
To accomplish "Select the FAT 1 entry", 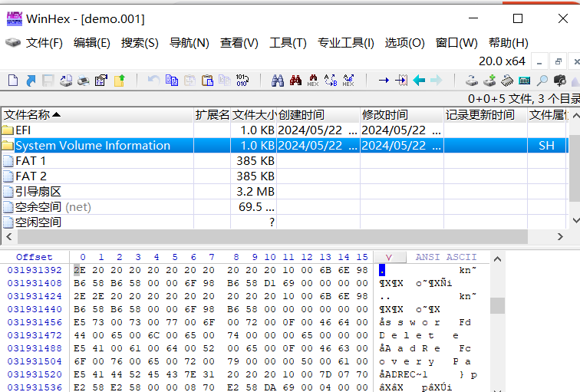I will point(284,161).
